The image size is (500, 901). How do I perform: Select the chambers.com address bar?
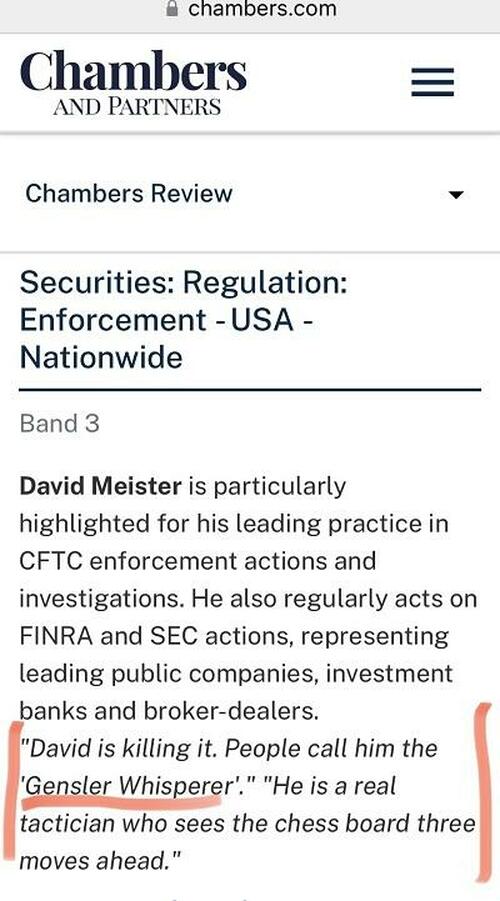tap(250, 9)
